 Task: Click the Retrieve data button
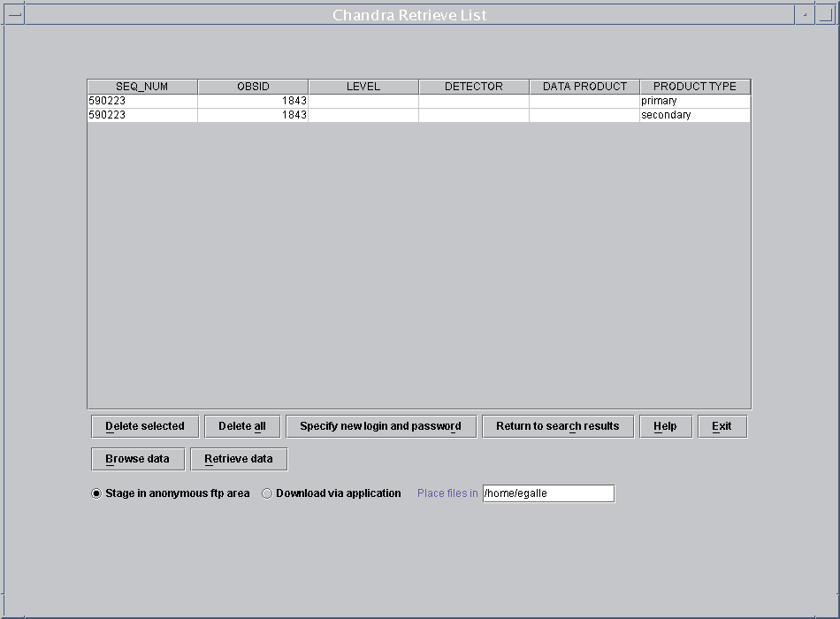tap(239, 459)
